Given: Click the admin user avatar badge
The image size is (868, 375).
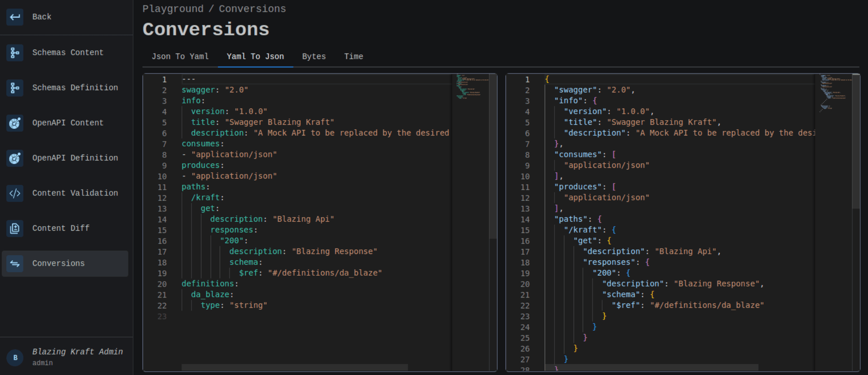Looking at the screenshot, I should [15, 357].
